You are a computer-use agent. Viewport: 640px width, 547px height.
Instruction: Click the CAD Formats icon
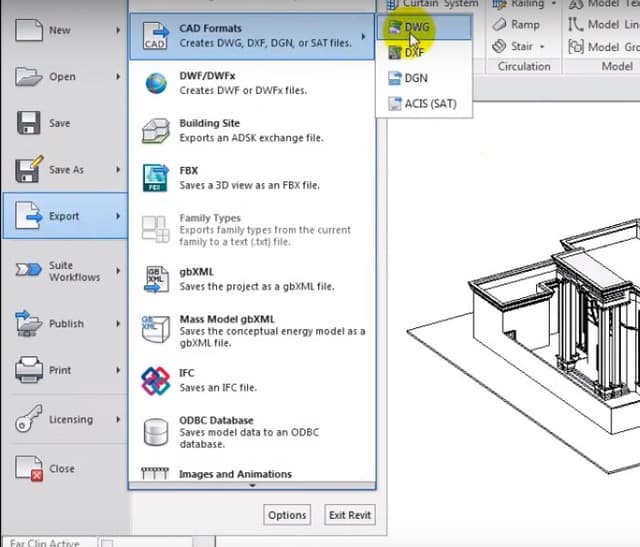click(156, 36)
